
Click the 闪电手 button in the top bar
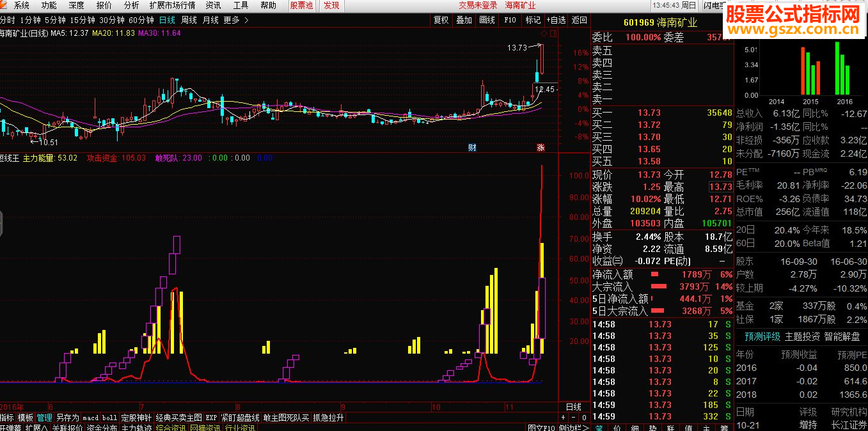pyautogui.click(x=712, y=5)
